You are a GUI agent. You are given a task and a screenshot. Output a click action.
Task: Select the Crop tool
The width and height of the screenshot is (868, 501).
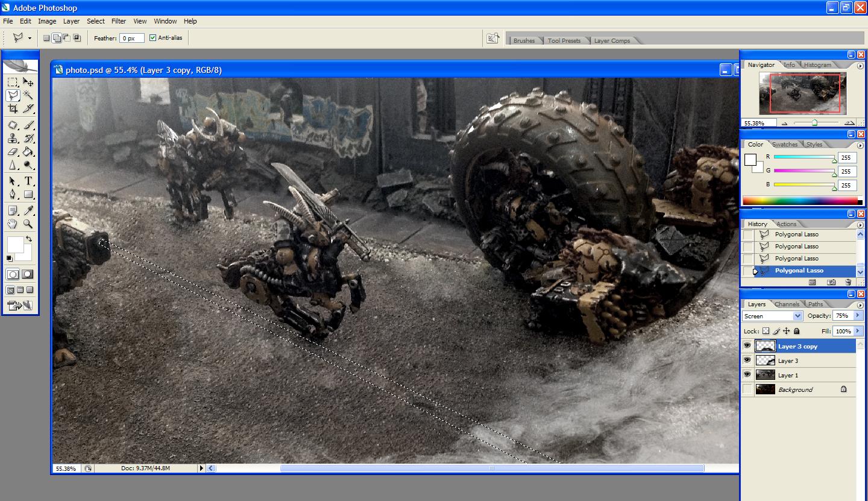coord(13,109)
